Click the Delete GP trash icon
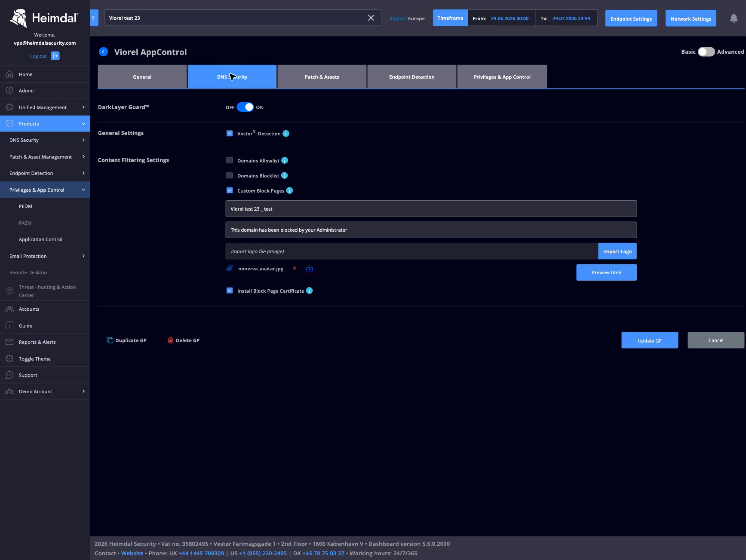The height and width of the screenshot is (560, 746). pyautogui.click(x=170, y=340)
